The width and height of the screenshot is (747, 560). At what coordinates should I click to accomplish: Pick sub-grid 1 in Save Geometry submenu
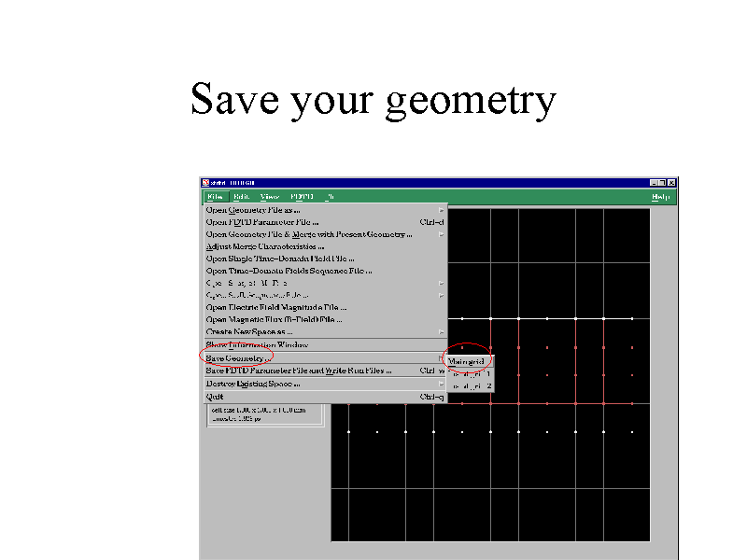pyautogui.click(x=471, y=374)
